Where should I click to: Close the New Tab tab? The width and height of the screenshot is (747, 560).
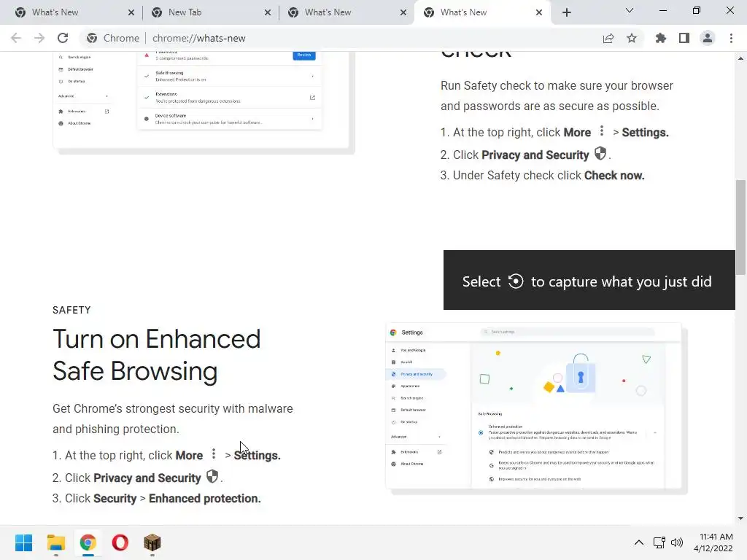point(267,12)
